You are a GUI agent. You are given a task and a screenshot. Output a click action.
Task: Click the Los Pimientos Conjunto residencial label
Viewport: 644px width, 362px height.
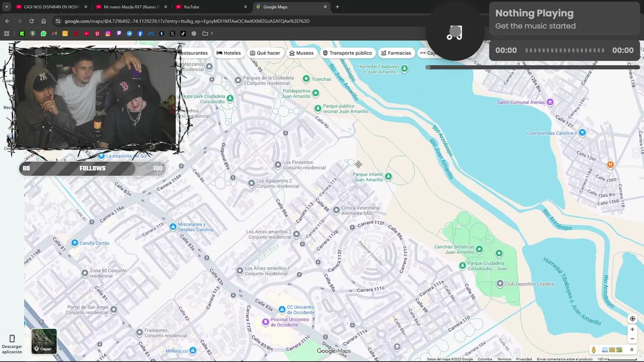(x=304, y=165)
